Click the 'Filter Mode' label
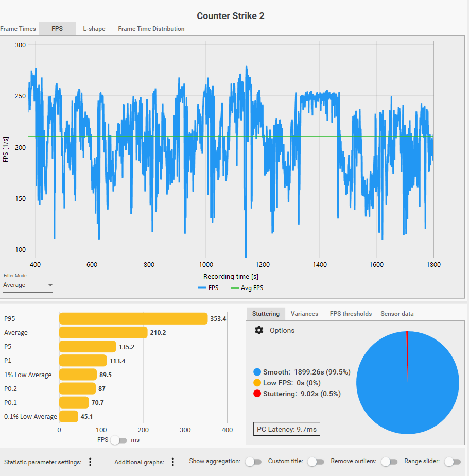Viewport: 469px width, 476px height. (x=15, y=275)
